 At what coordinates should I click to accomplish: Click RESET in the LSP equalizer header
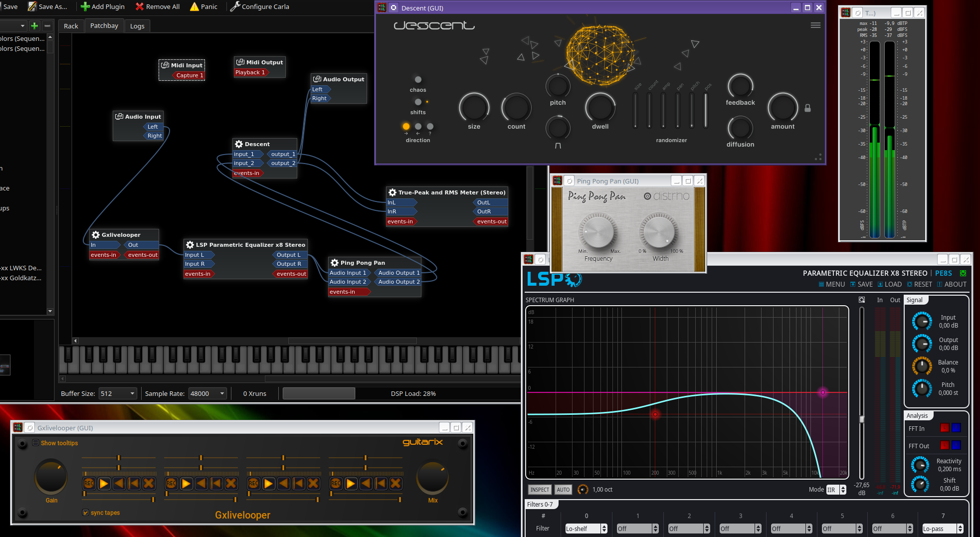coord(919,284)
